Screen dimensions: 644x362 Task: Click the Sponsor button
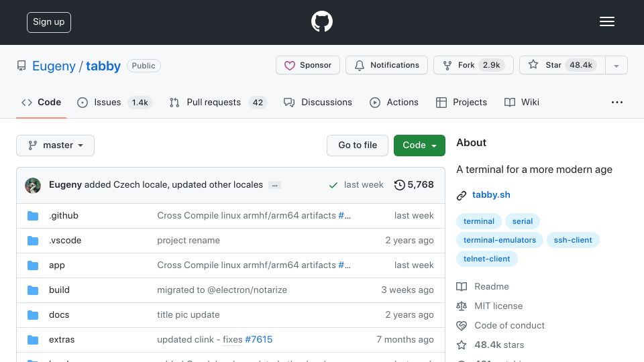(x=308, y=65)
